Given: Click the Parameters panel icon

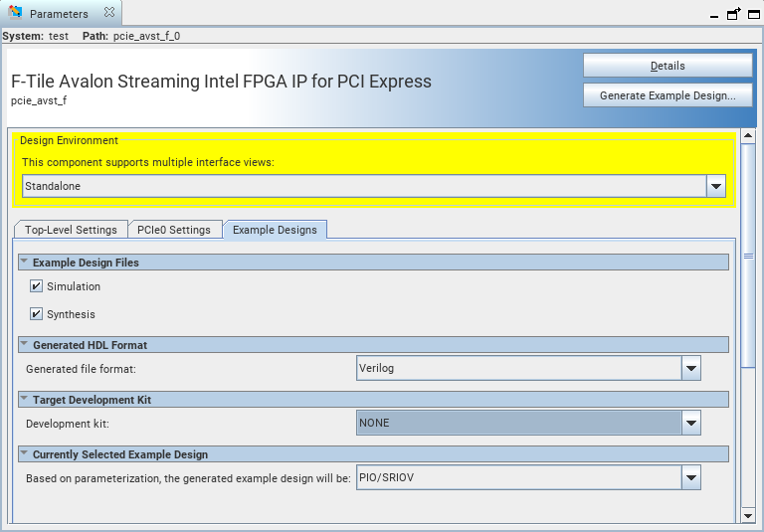Looking at the screenshot, I should (15, 14).
